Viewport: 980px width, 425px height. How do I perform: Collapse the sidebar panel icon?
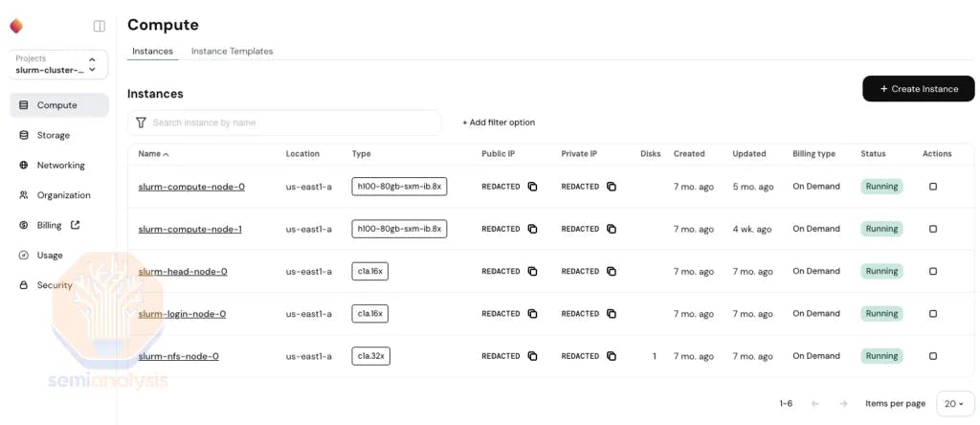point(99,27)
